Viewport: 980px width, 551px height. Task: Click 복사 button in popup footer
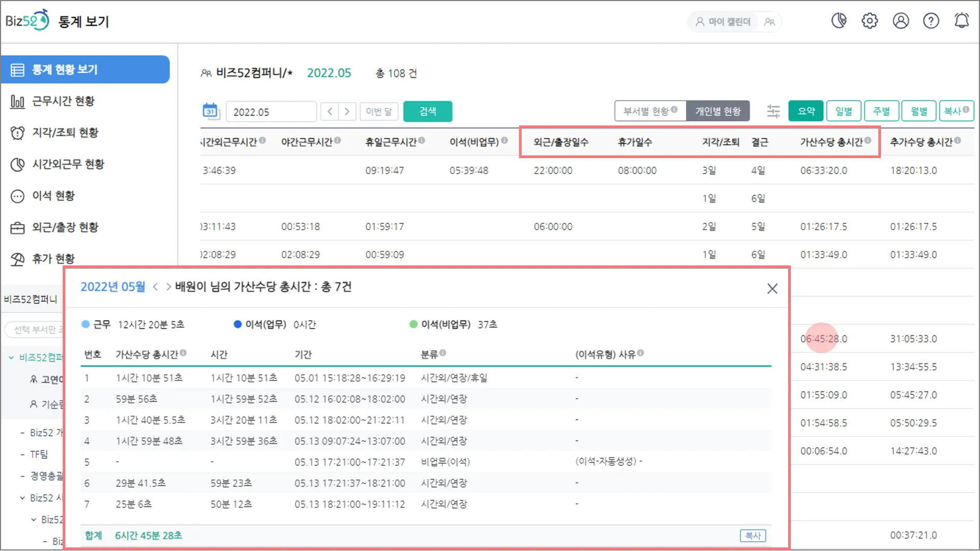coord(753,535)
